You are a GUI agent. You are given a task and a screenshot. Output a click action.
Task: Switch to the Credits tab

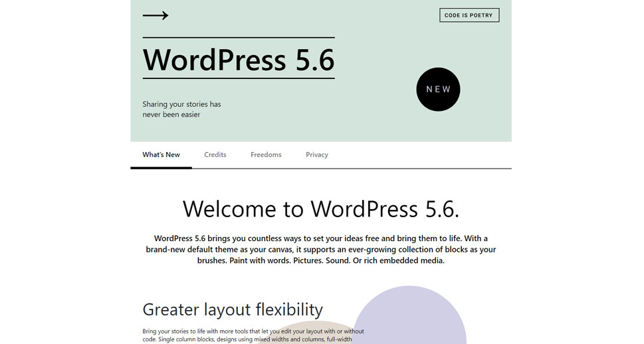(x=215, y=155)
